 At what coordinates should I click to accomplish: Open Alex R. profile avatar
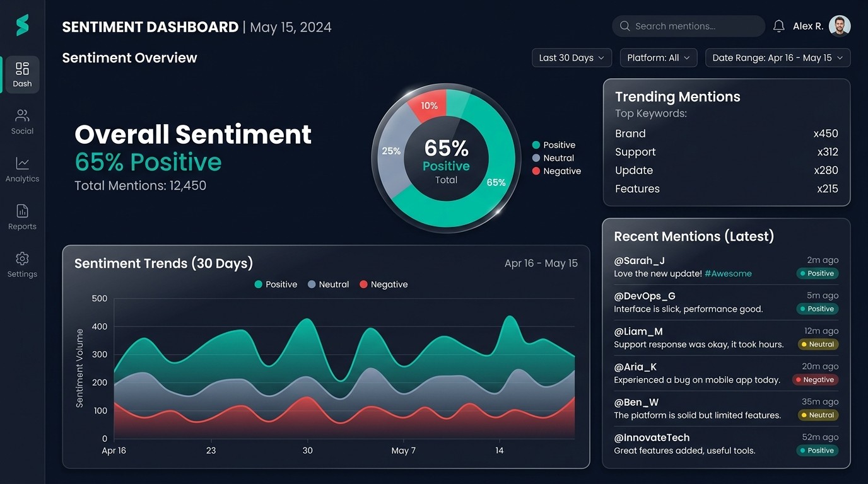(840, 26)
